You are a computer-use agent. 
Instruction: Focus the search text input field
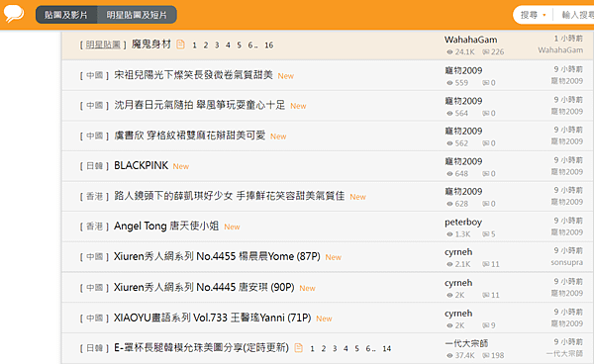577,15
